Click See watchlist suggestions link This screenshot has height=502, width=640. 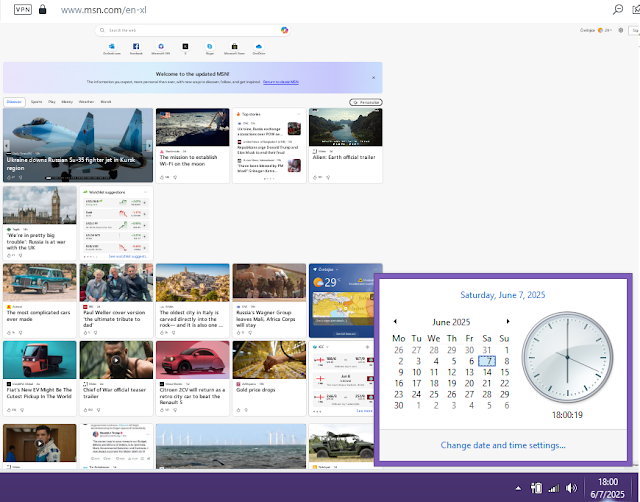(128, 256)
